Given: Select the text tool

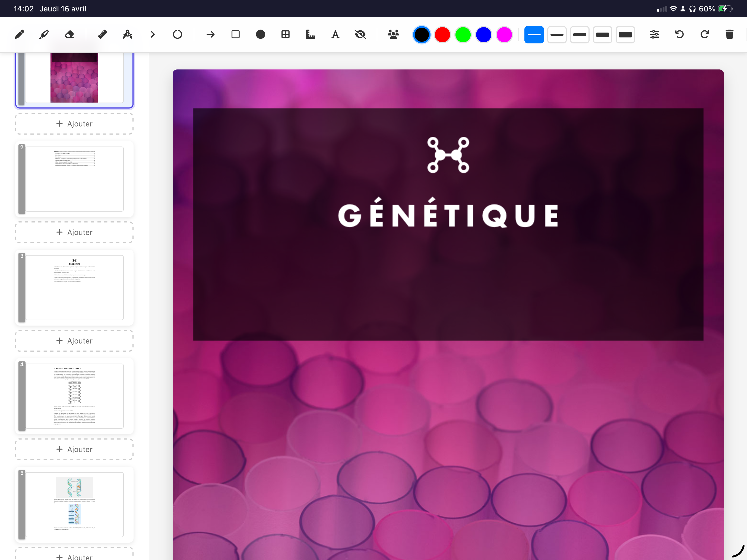Looking at the screenshot, I should tap(335, 34).
